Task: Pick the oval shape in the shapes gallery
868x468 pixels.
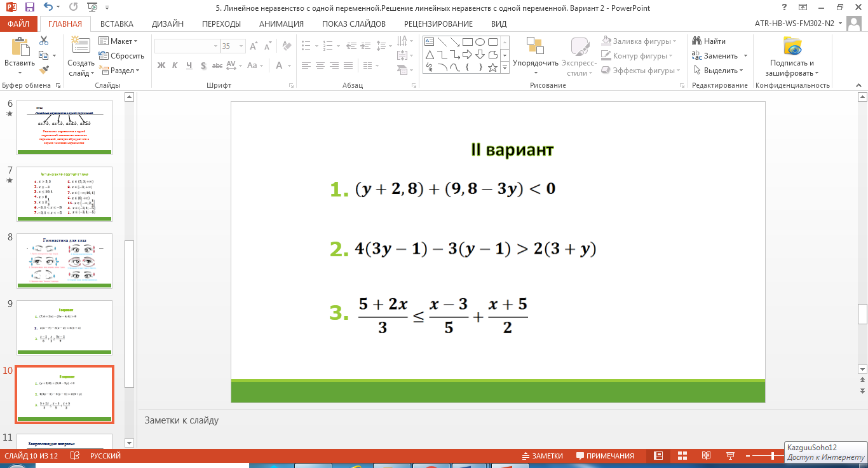Action: [x=480, y=42]
